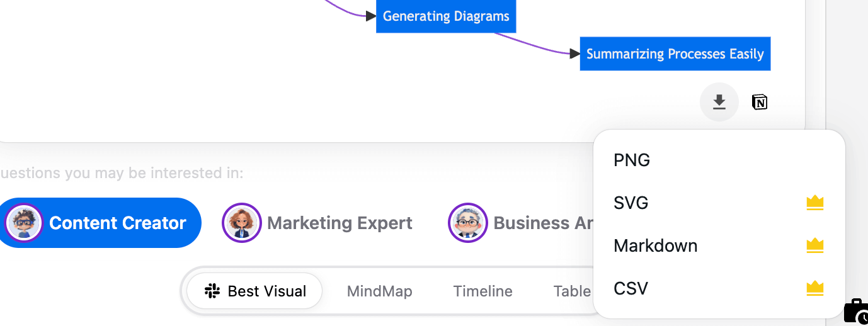The image size is (868, 326).
Task: Open the briefcase icon at bottom right
Action: [856, 311]
